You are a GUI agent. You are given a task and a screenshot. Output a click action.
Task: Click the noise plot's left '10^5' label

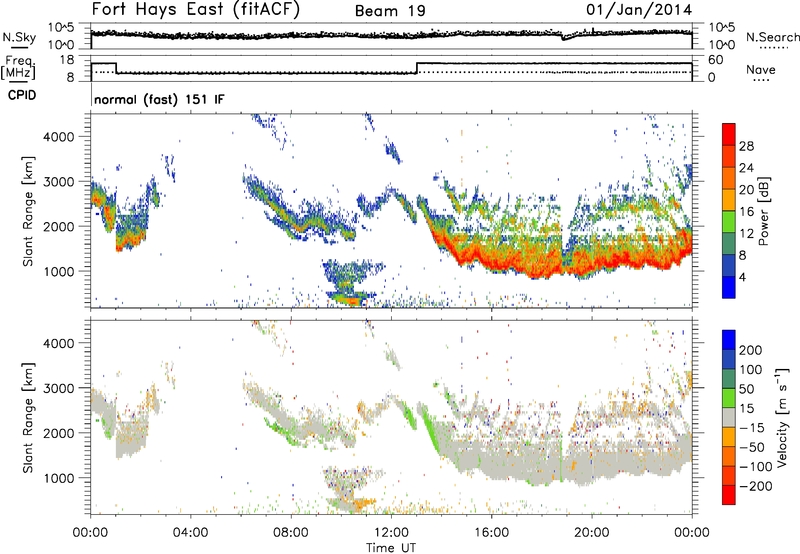tap(61, 28)
